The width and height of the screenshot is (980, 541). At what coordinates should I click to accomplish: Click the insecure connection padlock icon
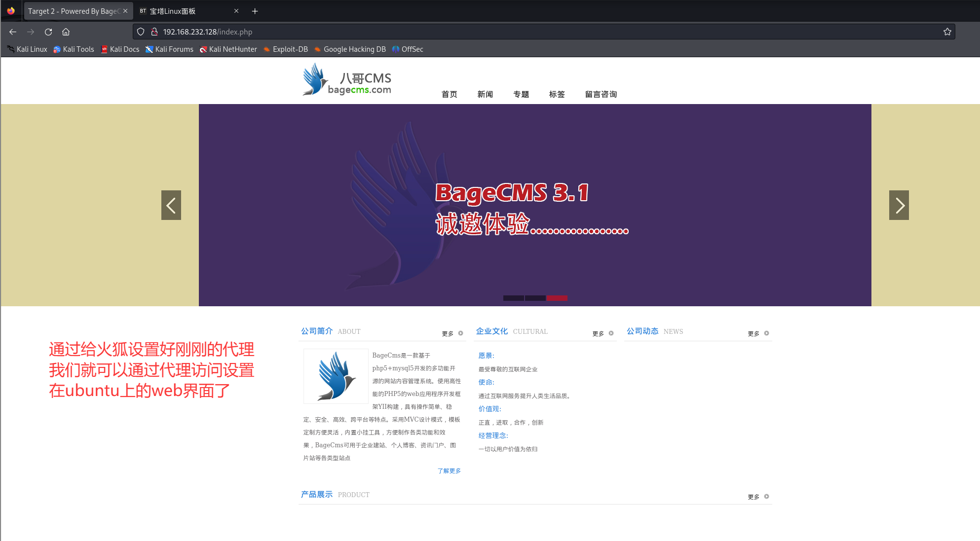click(x=154, y=32)
